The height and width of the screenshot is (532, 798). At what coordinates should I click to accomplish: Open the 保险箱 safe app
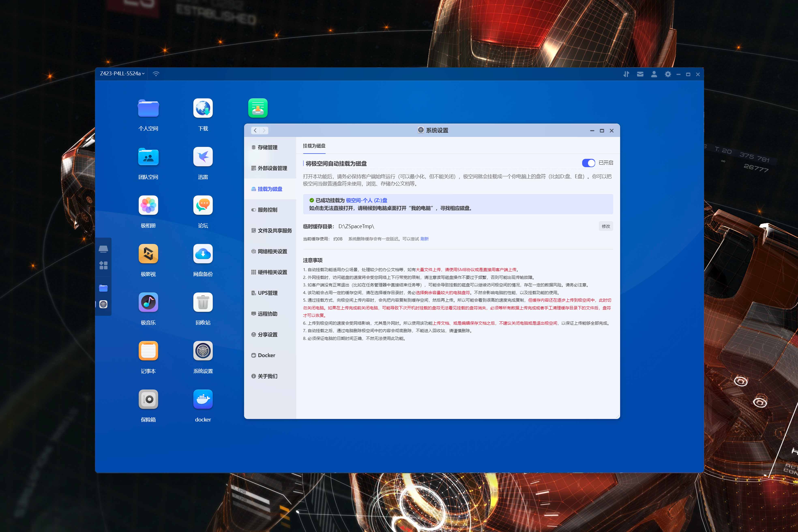tap(148, 399)
